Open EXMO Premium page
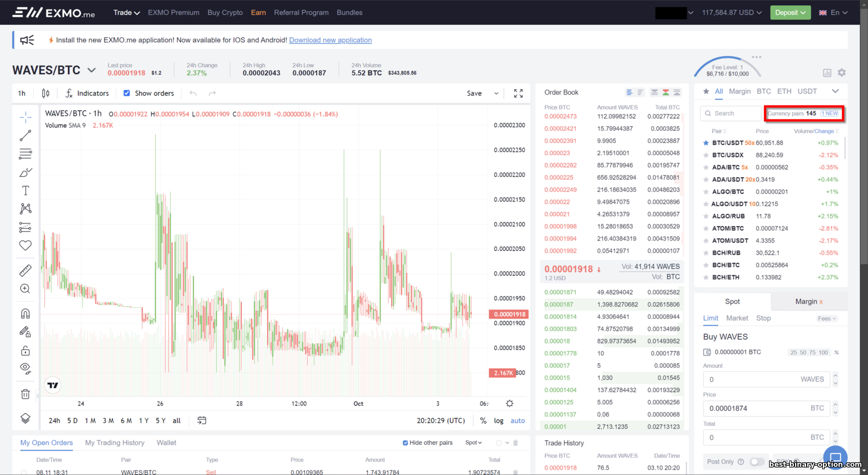 coord(174,12)
